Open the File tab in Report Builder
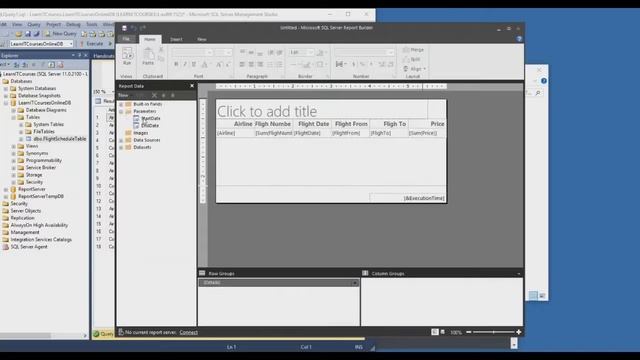Screen dimensions: 640x360 [126, 39]
